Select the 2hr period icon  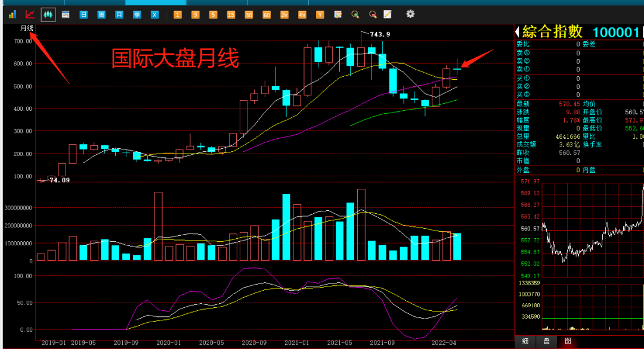pyautogui.click(x=284, y=15)
